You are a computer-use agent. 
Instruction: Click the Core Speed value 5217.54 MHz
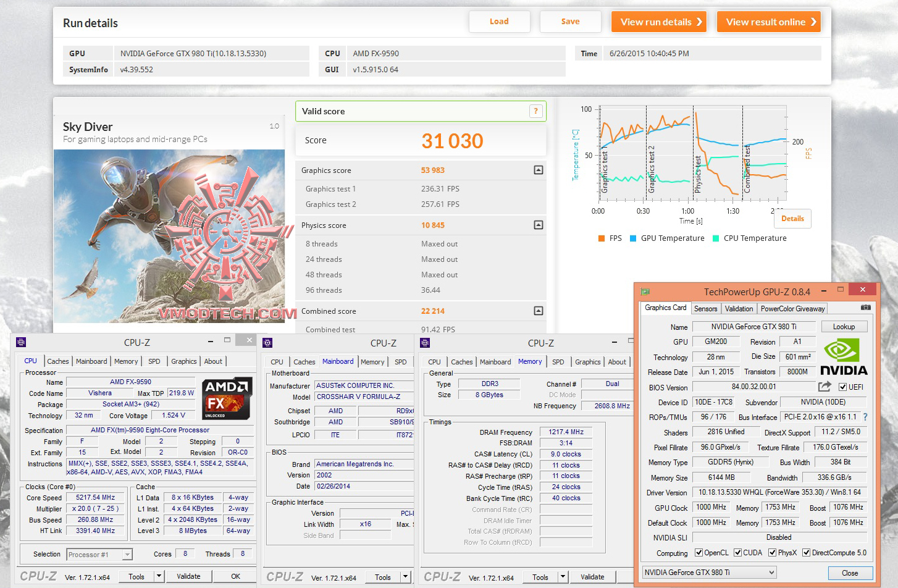point(95,497)
